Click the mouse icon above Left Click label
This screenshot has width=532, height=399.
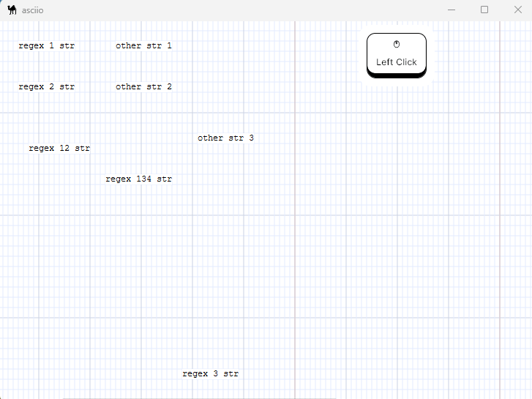[397, 45]
